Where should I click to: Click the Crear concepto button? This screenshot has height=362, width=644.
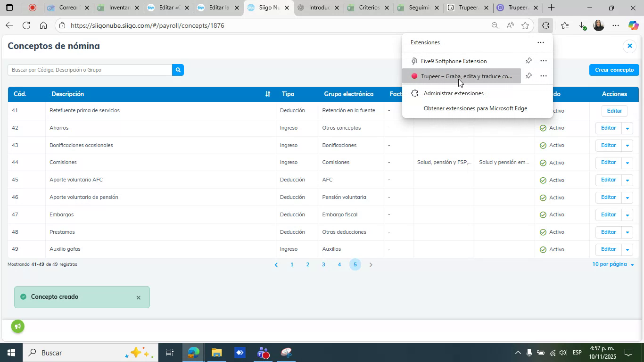pyautogui.click(x=614, y=70)
